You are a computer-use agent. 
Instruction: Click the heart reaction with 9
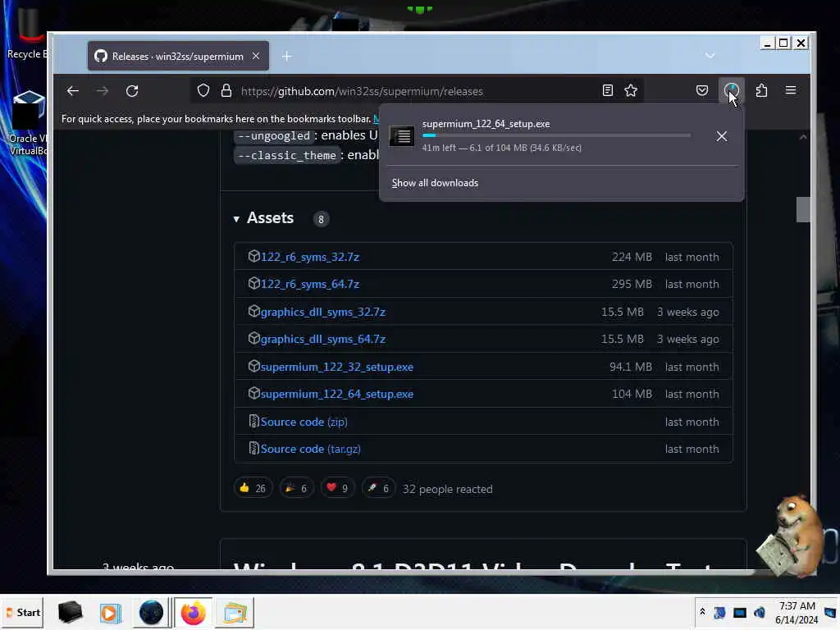click(337, 489)
